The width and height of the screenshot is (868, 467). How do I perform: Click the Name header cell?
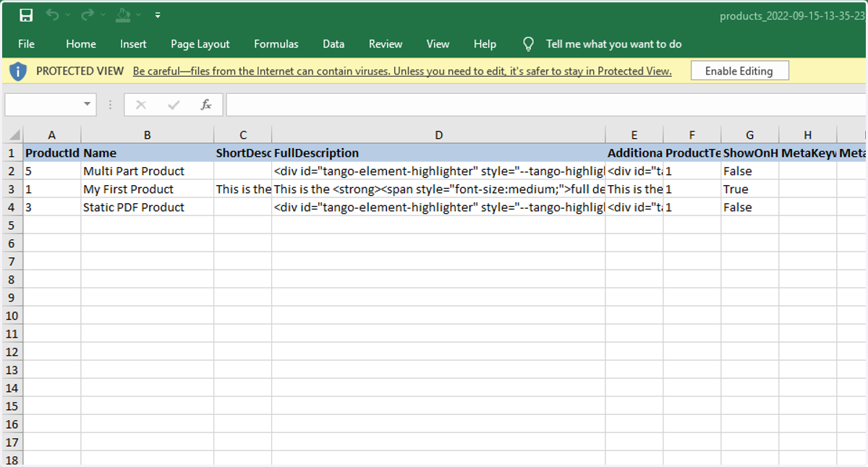pyautogui.click(x=148, y=153)
